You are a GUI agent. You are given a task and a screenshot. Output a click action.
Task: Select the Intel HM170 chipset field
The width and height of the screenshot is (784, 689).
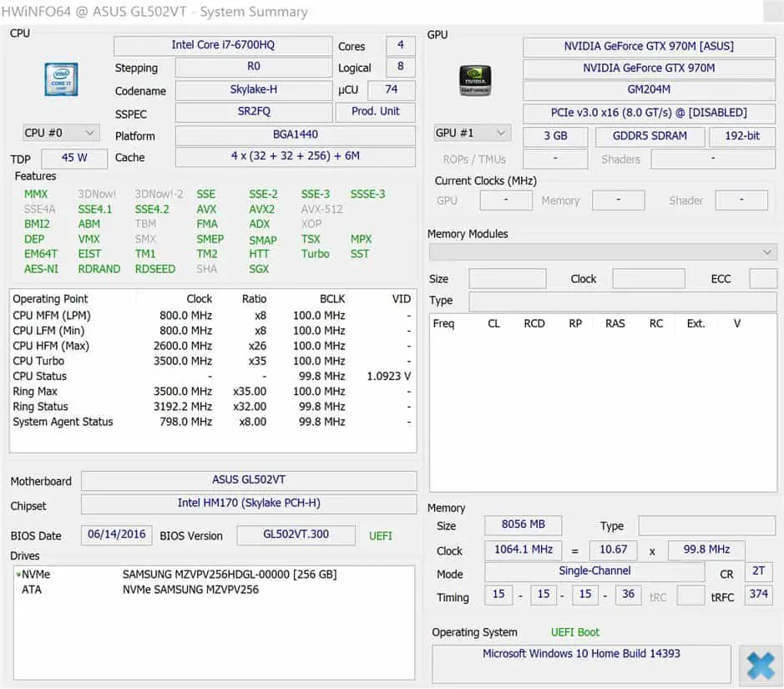pyautogui.click(x=249, y=503)
